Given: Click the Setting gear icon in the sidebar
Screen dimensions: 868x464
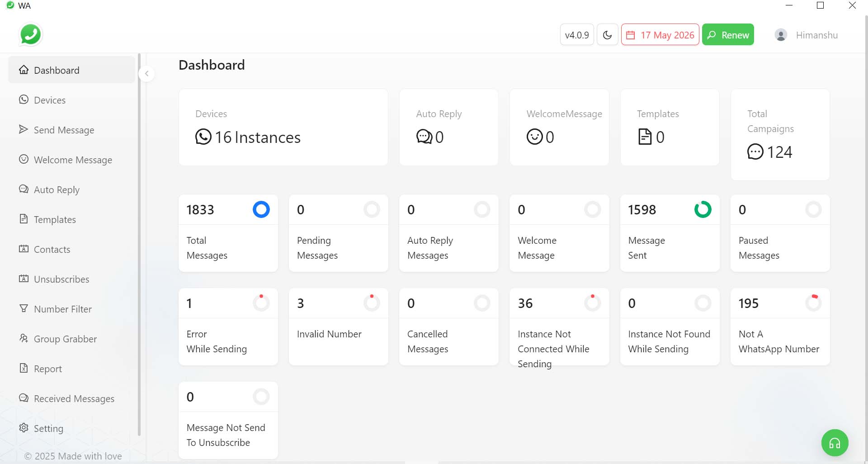Looking at the screenshot, I should 24,428.
